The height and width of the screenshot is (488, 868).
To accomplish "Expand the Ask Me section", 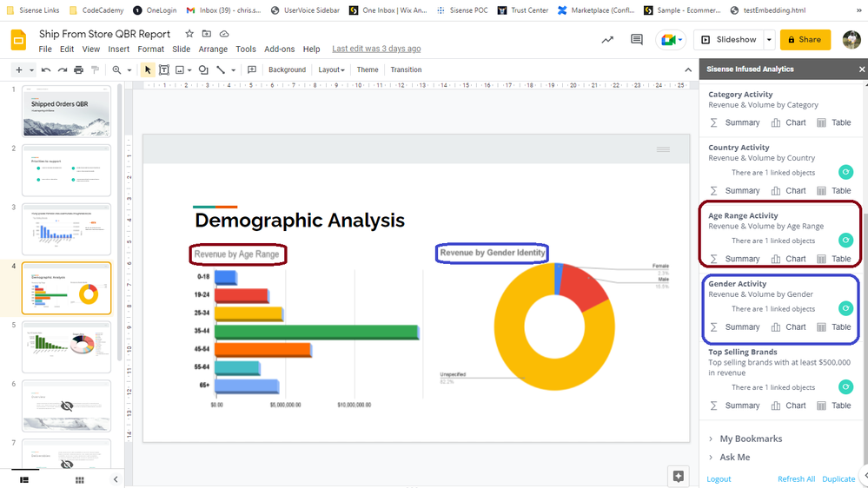I will (x=734, y=457).
